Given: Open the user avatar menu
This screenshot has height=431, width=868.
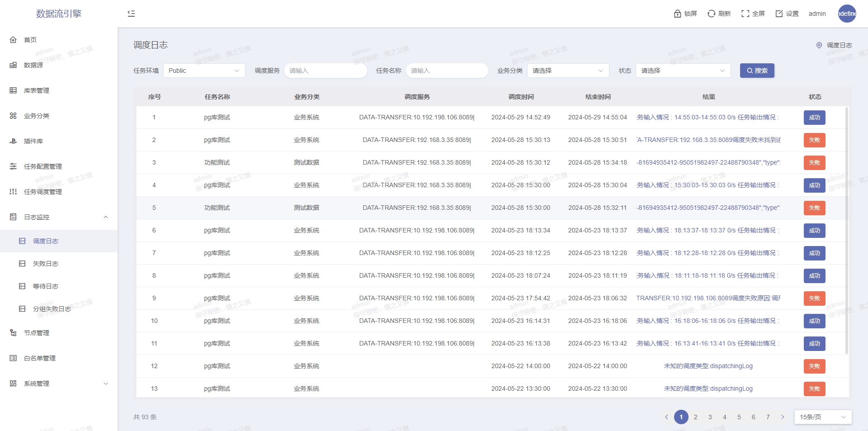Looking at the screenshot, I should coord(847,14).
